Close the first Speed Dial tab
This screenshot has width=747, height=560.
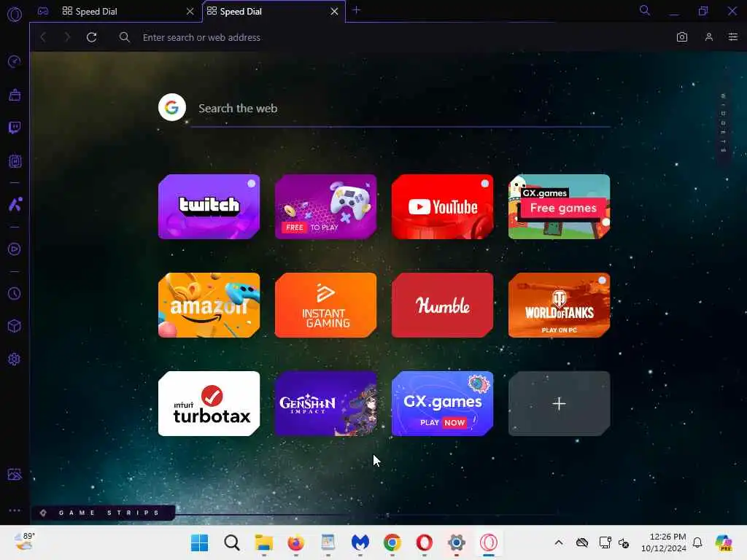click(x=190, y=11)
